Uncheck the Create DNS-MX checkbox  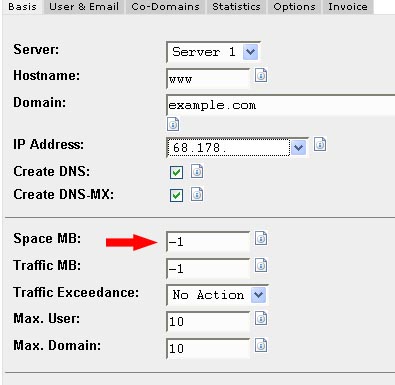(x=176, y=195)
